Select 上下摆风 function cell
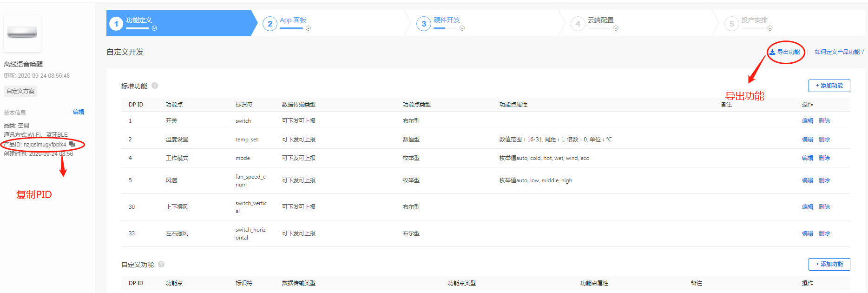This screenshot has width=868, height=293. coord(177,207)
